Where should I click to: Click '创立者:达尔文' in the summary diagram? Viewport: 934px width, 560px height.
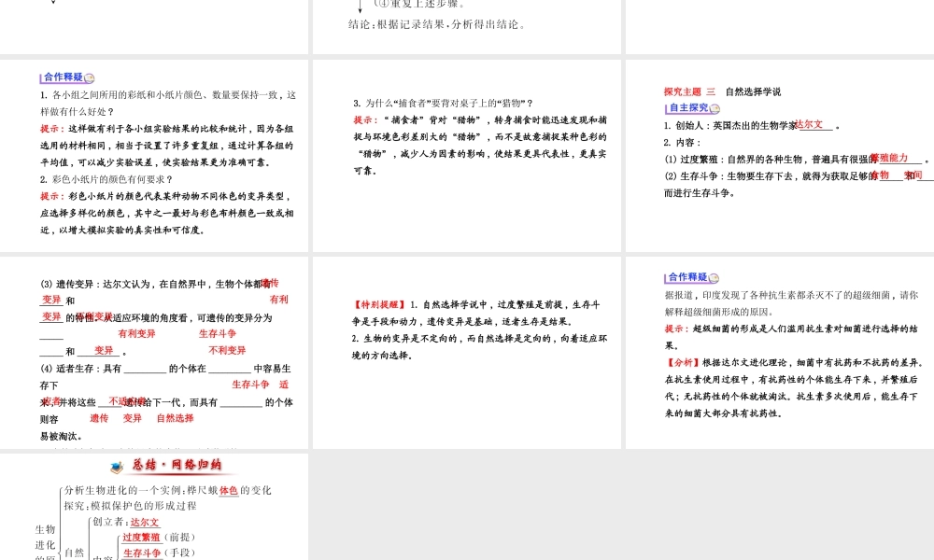pyautogui.click(x=126, y=522)
